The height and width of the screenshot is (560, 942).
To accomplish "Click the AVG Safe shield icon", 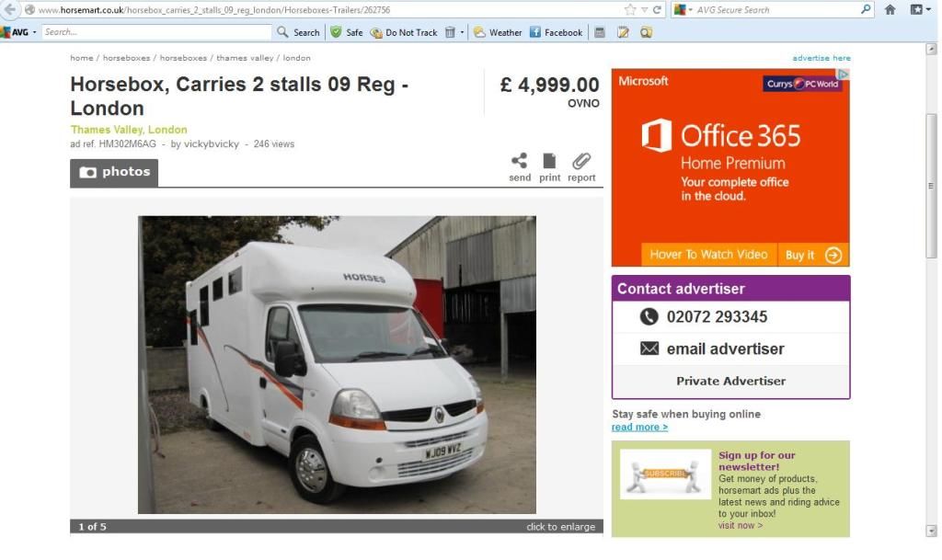I will (x=337, y=32).
